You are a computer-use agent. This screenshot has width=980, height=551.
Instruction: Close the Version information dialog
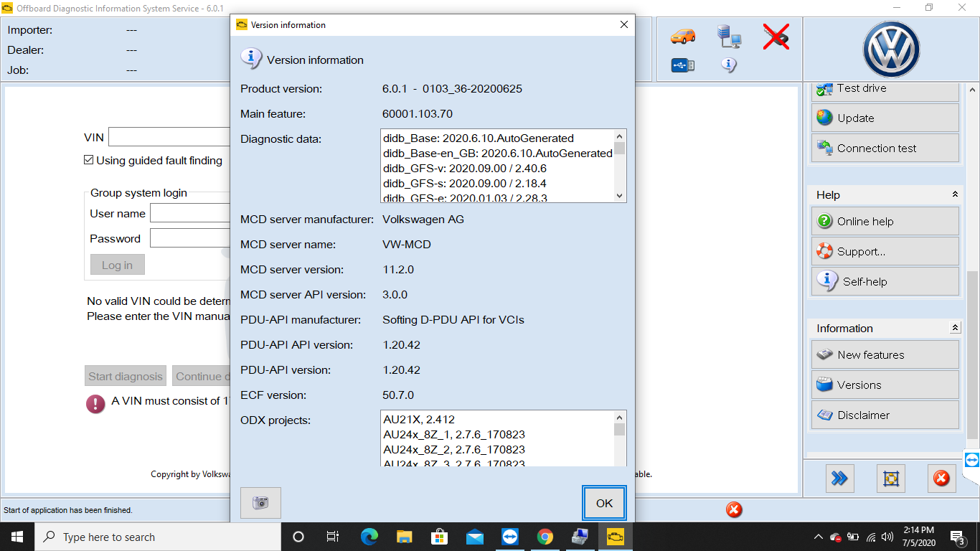(623, 24)
